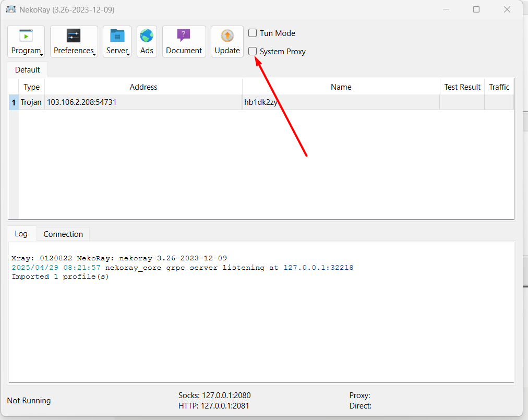Open the Preferences toolbar button
This screenshot has width=528, height=420.
tap(74, 41)
